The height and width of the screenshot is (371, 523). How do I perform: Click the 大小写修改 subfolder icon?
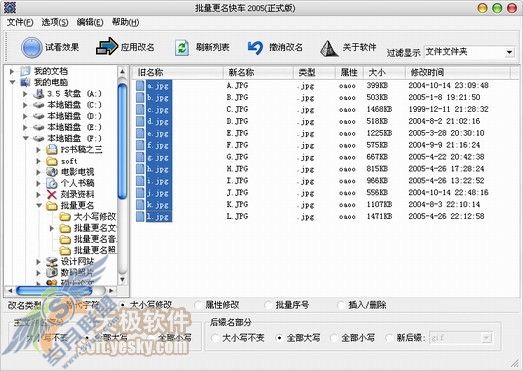coord(65,217)
